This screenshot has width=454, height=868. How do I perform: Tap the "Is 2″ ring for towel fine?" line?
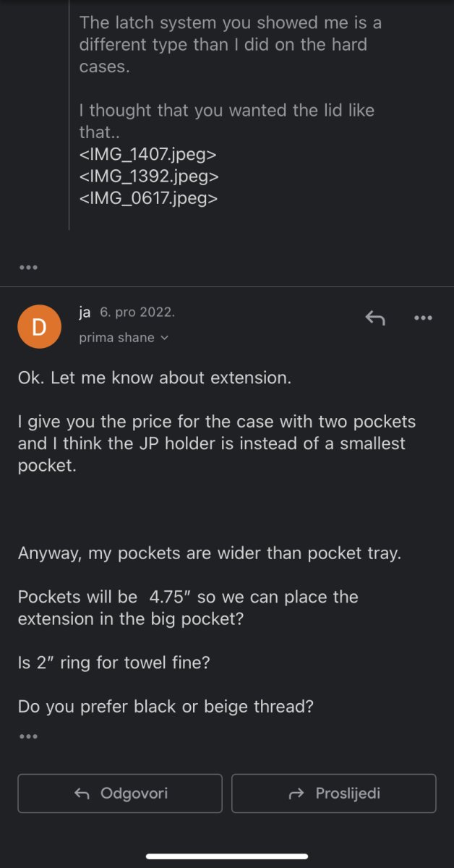[113, 662]
